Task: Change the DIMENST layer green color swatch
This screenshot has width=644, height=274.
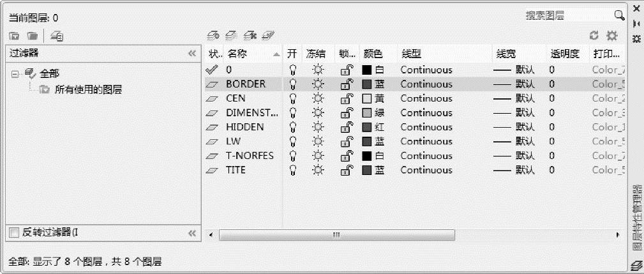Action: point(367,113)
